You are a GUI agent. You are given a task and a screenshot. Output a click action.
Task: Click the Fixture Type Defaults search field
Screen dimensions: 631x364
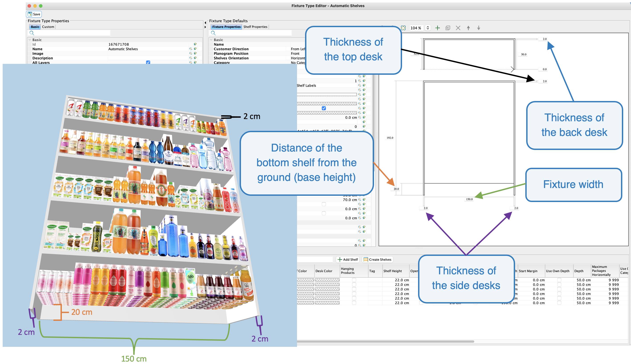point(251,33)
